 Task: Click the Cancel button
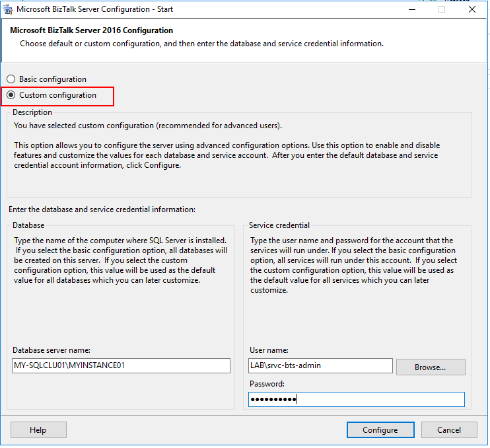pos(449,430)
